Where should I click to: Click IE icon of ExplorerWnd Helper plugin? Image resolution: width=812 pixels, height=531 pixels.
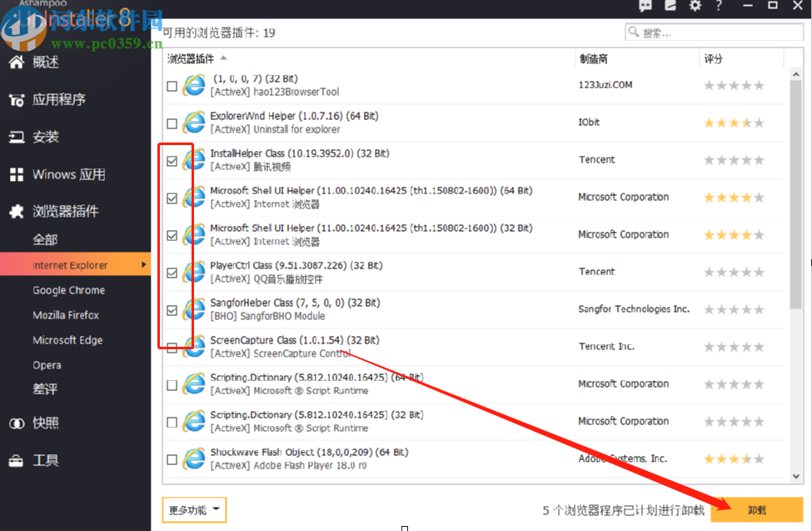pyautogui.click(x=194, y=123)
